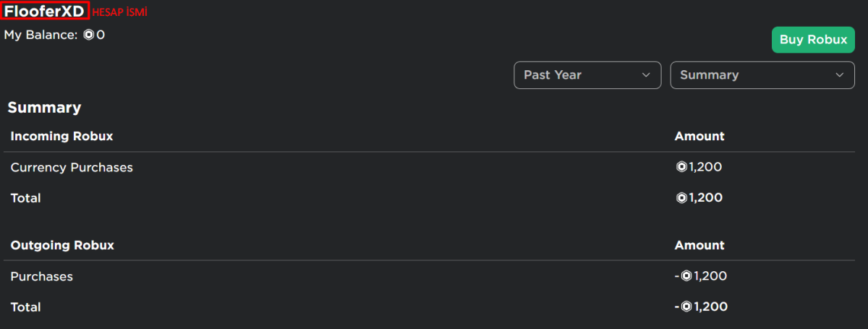This screenshot has width=868, height=329.
Task: Click the Incoming Robux column header
Action: tap(61, 136)
